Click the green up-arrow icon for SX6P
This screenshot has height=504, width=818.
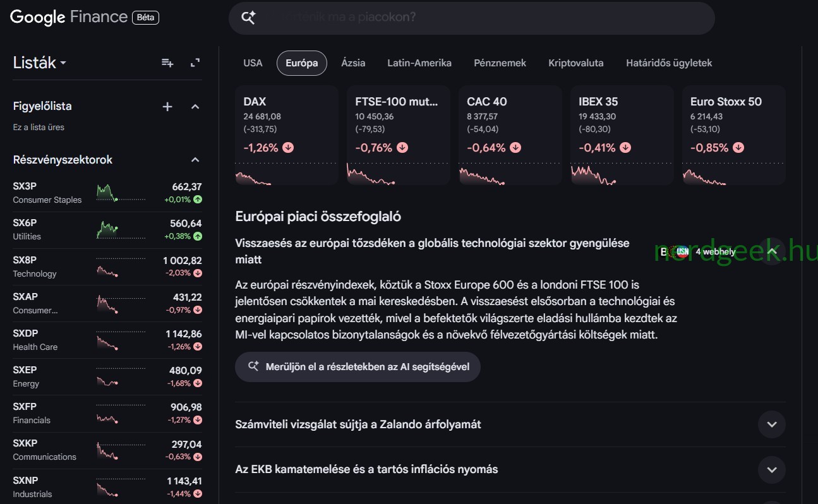[x=198, y=236]
